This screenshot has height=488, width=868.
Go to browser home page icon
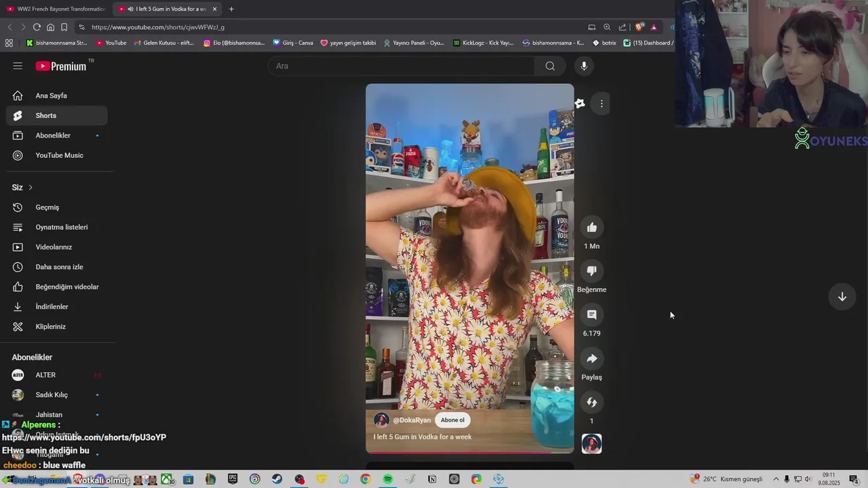coord(50,27)
